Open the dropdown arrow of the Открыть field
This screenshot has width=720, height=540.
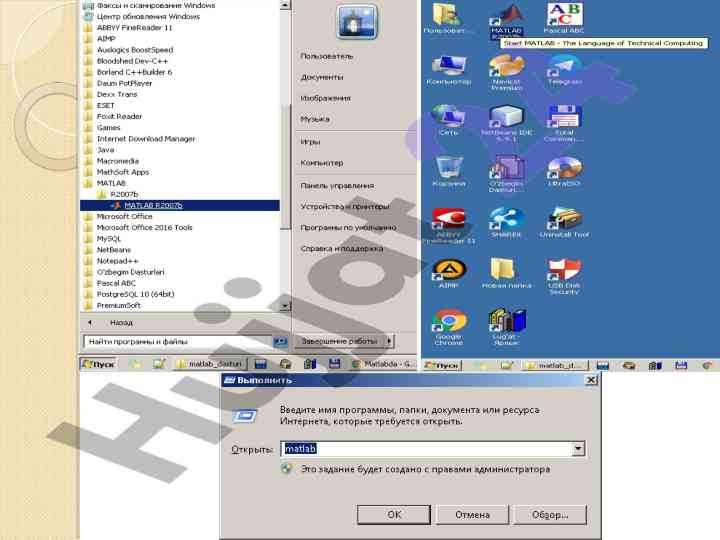click(x=577, y=449)
